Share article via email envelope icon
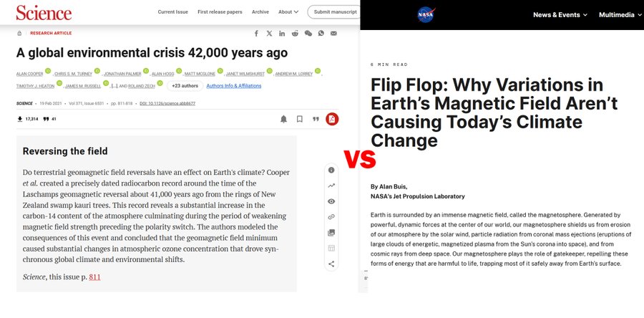The height and width of the screenshot is (318, 644). pyautogui.click(x=333, y=33)
